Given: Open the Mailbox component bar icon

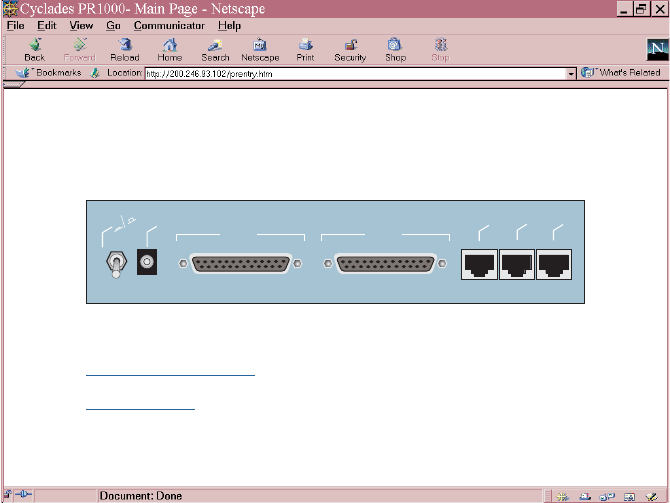Looking at the screenshot, I should point(585,496).
